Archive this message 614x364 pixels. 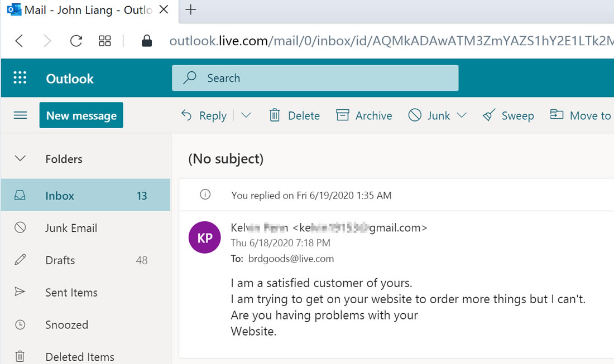(x=364, y=115)
